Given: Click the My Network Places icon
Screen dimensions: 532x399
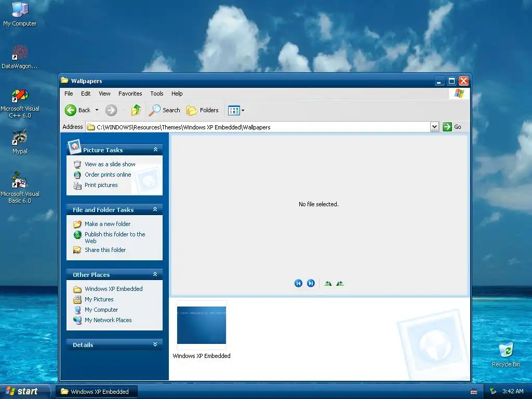Looking at the screenshot, I should click(77, 320).
